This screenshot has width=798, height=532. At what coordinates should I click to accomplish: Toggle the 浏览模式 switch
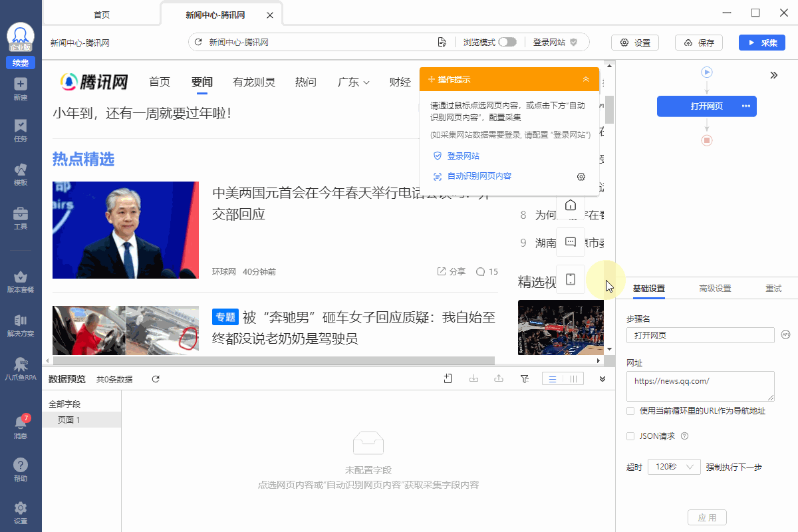point(507,42)
